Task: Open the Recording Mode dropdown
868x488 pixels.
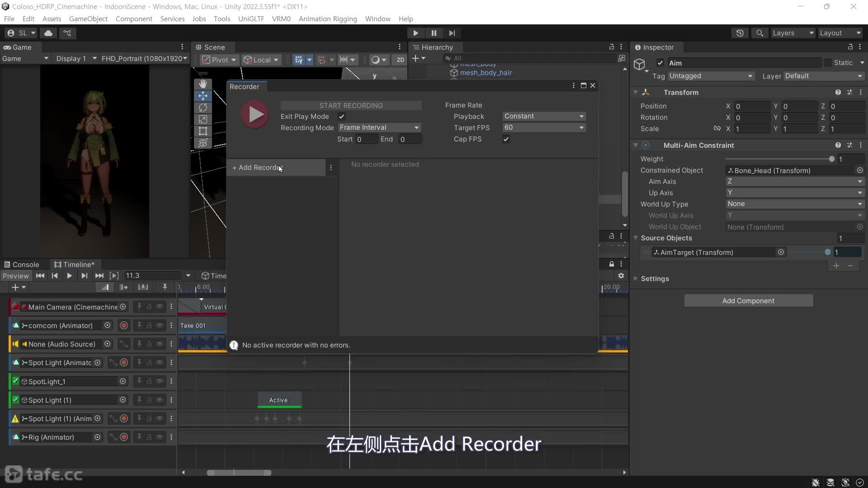Action: tap(379, 127)
